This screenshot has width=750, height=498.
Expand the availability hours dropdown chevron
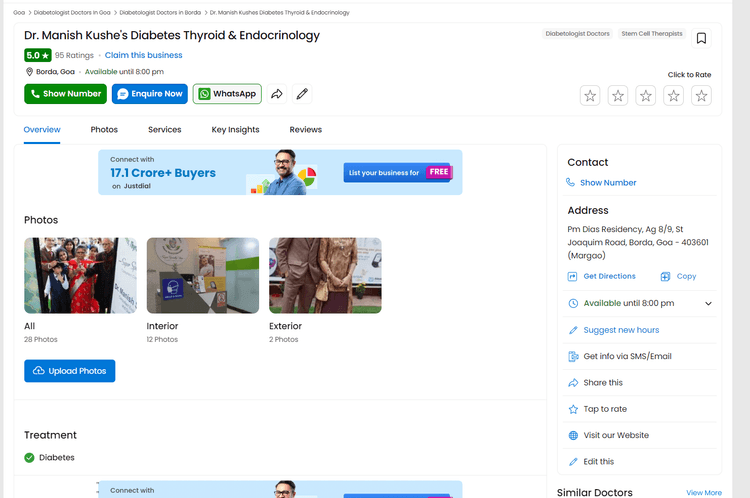click(708, 303)
